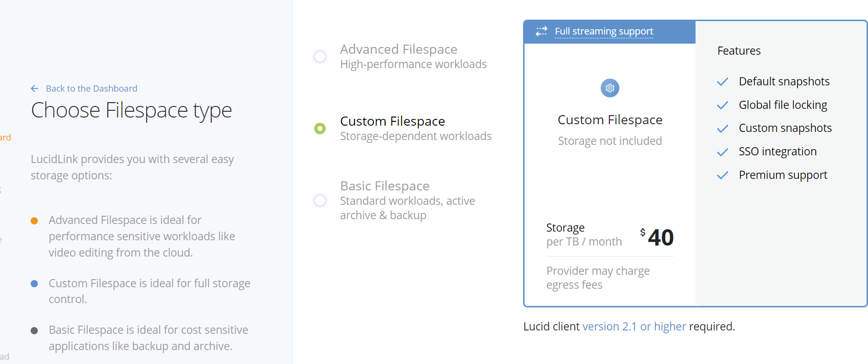Viewport: 868px width, 364px height.
Task: Select the Custom Filespace radio button
Action: 320,129
